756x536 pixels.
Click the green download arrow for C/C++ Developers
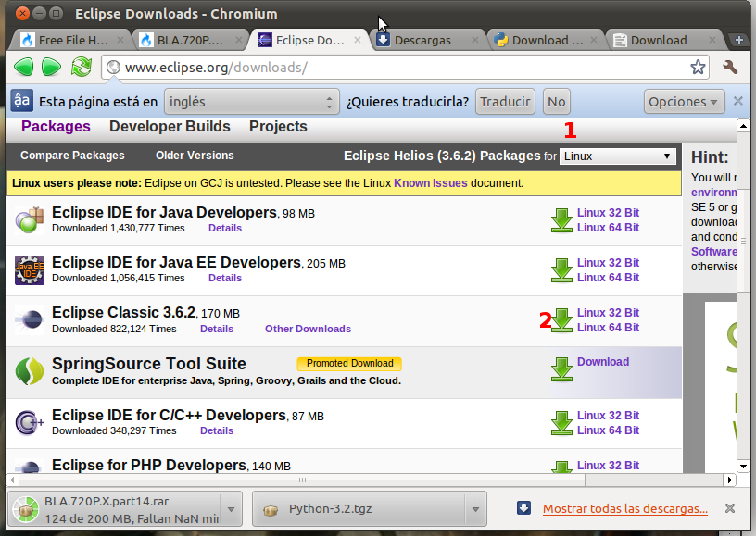561,423
